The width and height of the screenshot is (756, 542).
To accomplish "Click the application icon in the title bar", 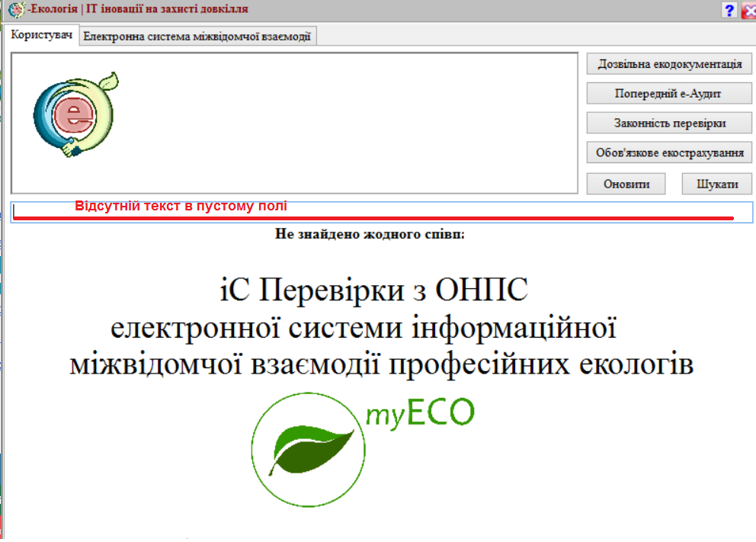I will (x=17, y=9).
